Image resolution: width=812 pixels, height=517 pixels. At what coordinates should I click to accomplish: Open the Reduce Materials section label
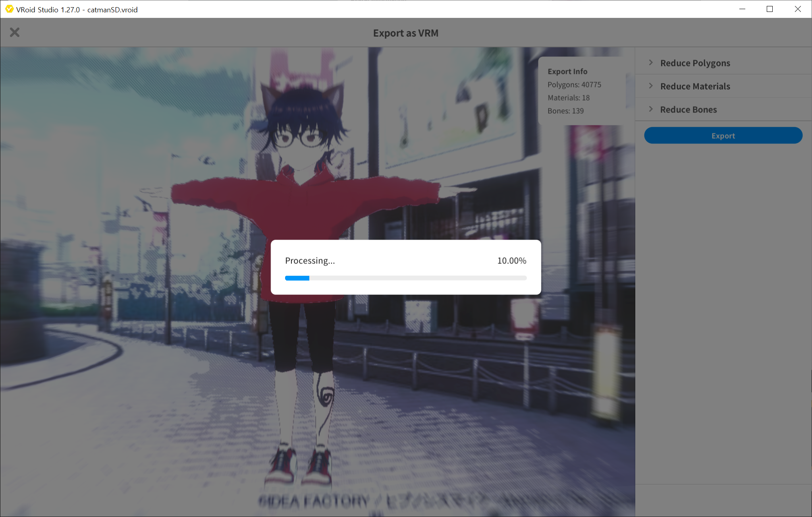[x=695, y=86]
